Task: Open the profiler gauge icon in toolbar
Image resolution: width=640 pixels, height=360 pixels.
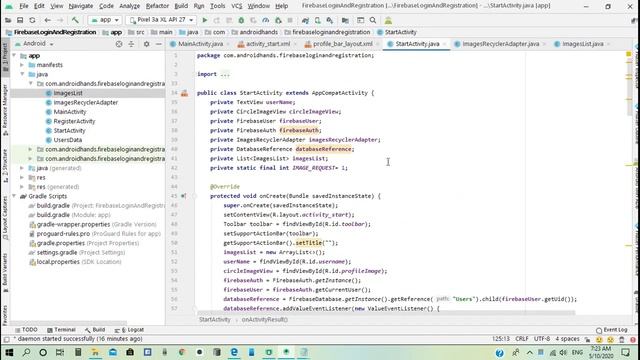Action: tap(266, 20)
